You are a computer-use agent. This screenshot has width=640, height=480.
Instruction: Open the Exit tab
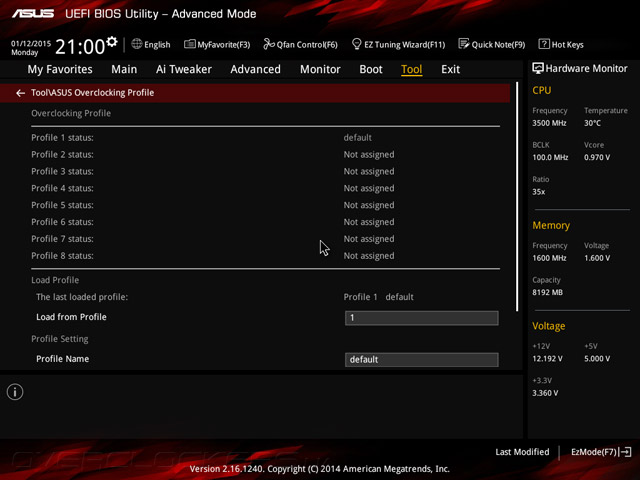coord(450,69)
